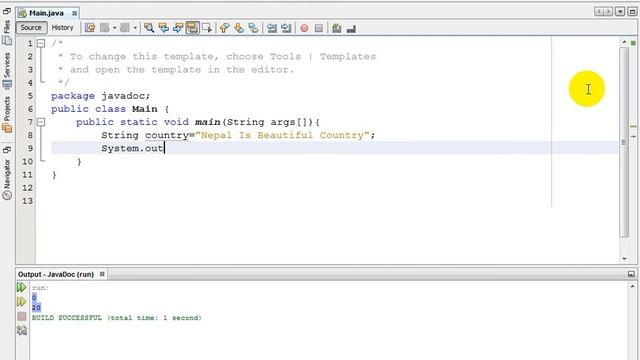Click Find Selection magnifier icon
640x360 pixels.
coord(149,28)
